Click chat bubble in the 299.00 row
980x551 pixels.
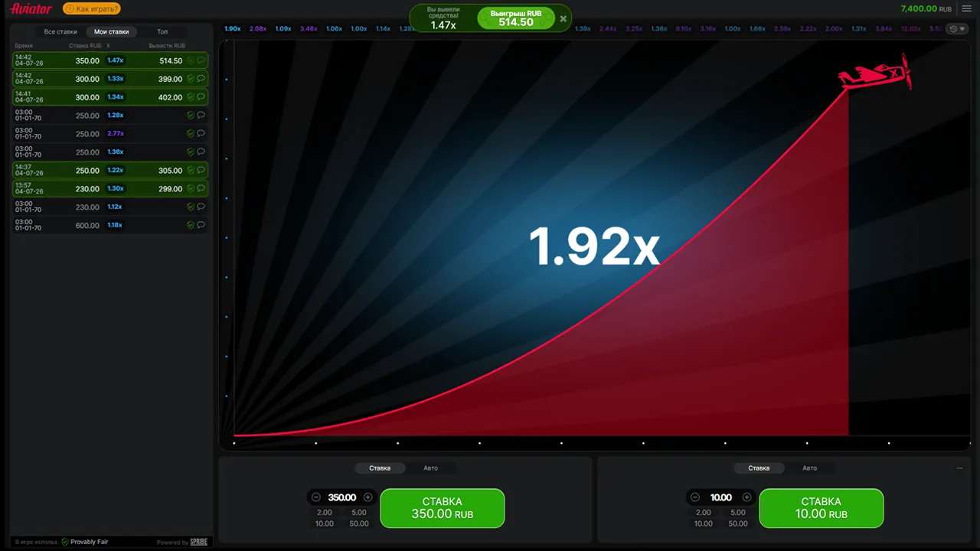pos(201,189)
